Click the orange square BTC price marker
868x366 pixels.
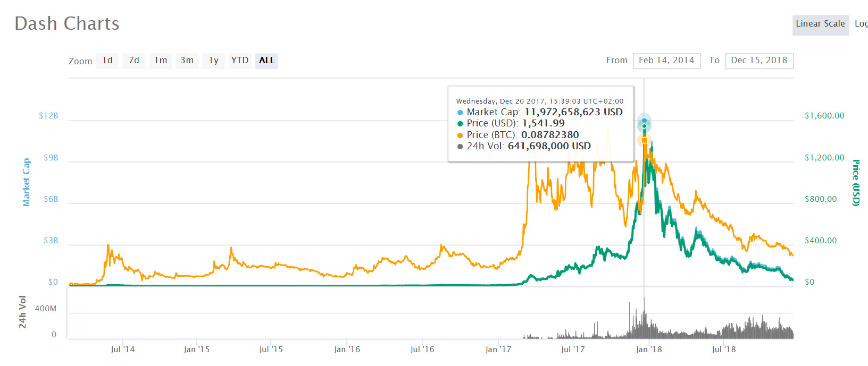(x=644, y=140)
